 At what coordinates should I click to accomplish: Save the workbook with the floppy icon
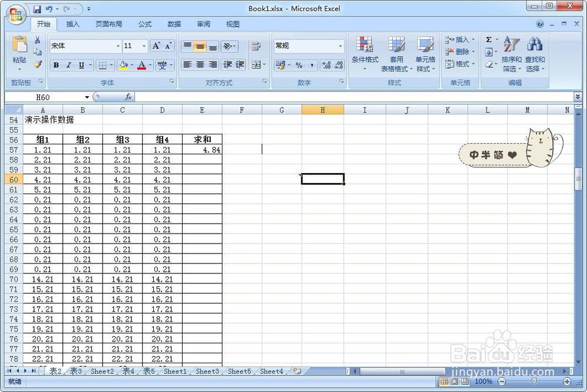pyautogui.click(x=36, y=9)
